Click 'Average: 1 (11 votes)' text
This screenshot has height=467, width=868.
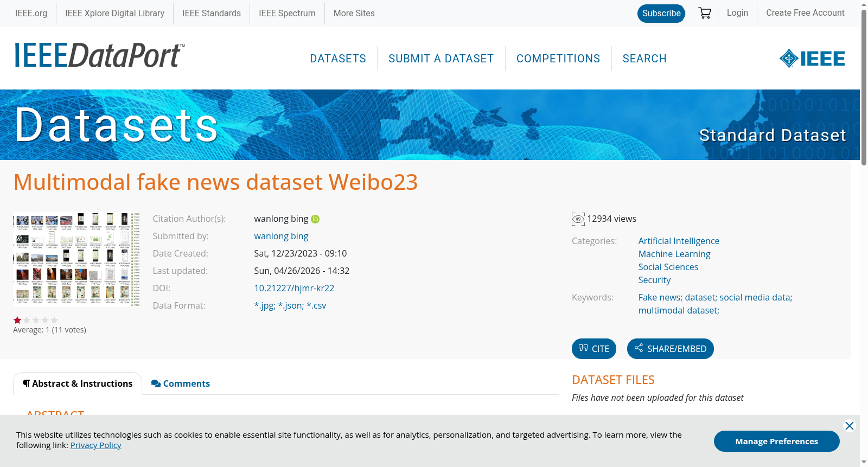[49, 330]
